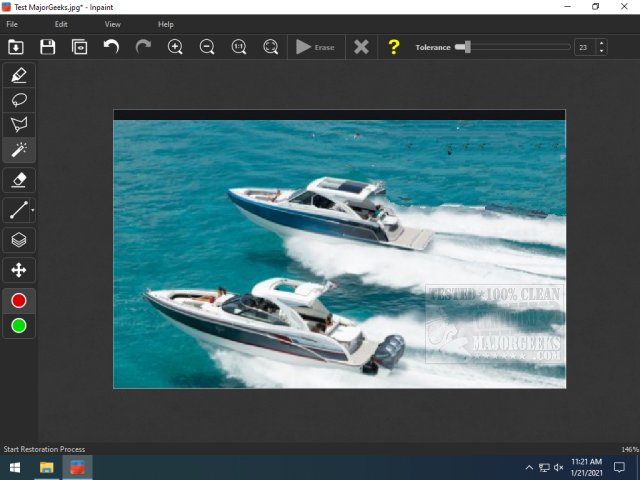Select the Marker tool

pyautogui.click(x=19, y=75)
